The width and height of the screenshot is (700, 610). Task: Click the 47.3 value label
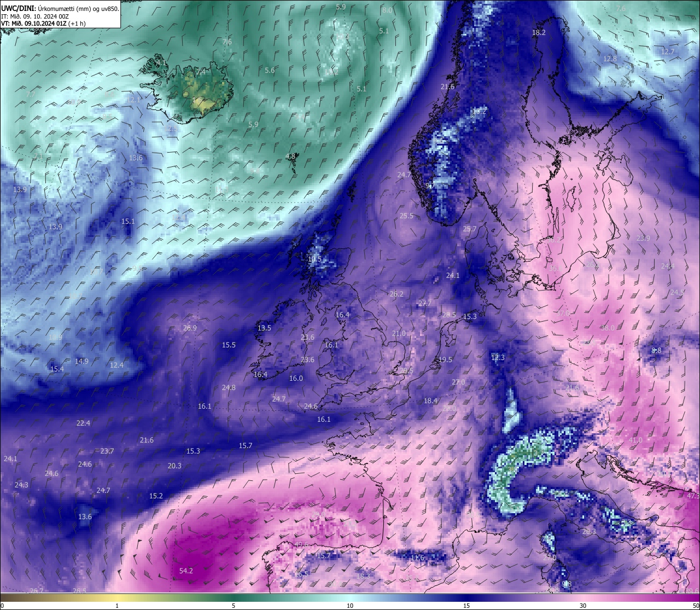coord(693,496)
